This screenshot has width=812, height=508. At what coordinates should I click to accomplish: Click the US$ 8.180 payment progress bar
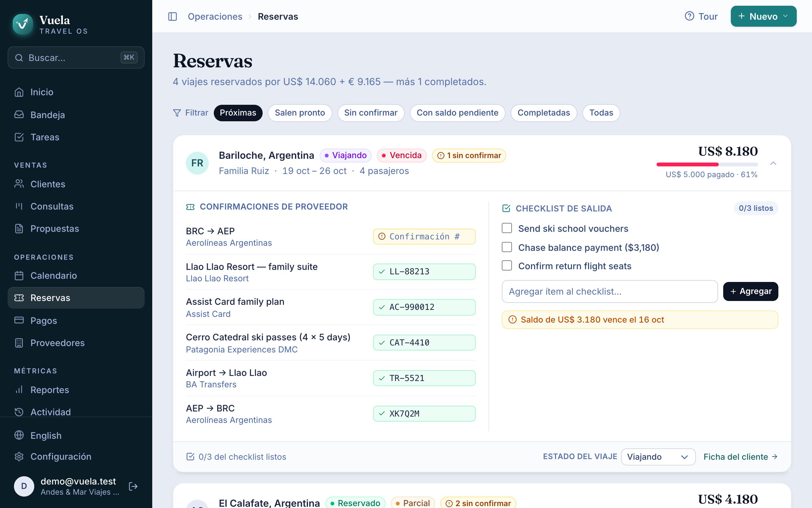click(x=707, y=164)
